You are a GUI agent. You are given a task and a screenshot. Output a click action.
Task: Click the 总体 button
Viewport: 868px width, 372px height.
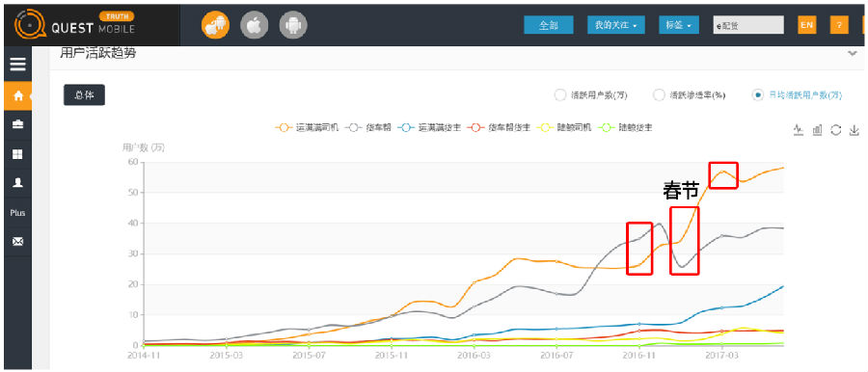pyautogui.click(x=84, y=95)
